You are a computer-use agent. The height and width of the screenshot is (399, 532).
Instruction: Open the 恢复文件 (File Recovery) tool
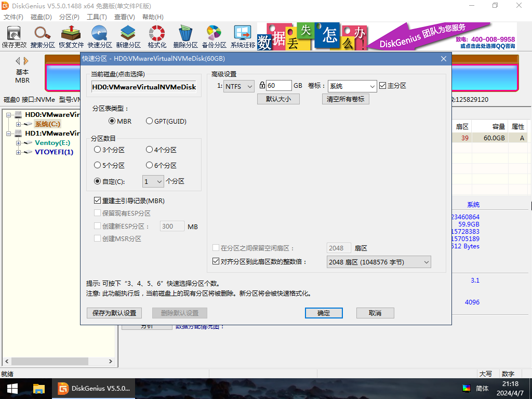point(71,35)
